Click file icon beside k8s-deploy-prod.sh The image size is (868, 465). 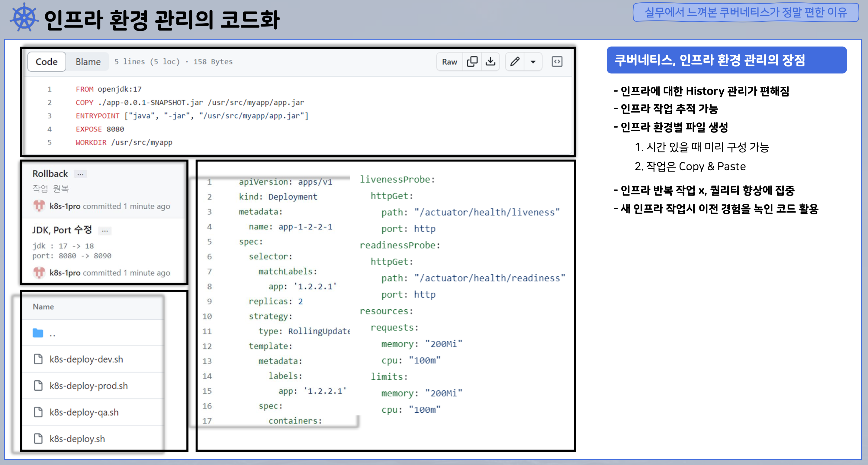click(x=38, y=385)
